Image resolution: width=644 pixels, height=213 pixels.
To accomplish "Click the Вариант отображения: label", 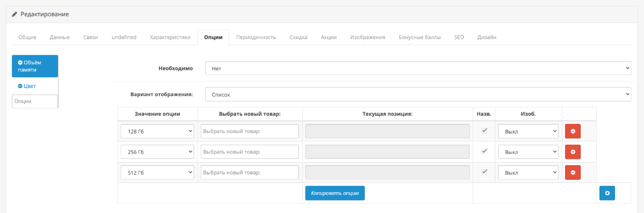I will [162, 94].
